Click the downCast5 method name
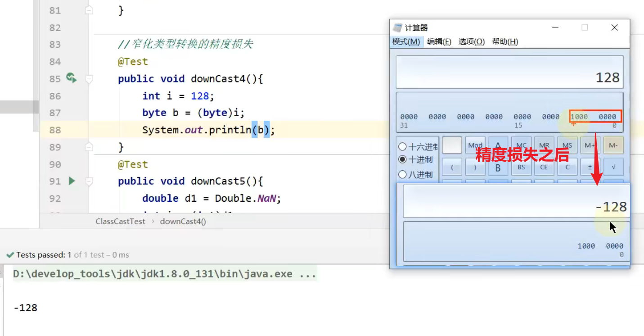Viewport: 644px width, 336px height. coord(218,181)
